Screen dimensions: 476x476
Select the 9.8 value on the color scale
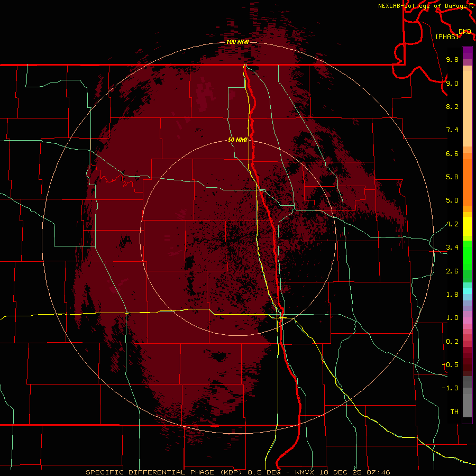(452, 59)
